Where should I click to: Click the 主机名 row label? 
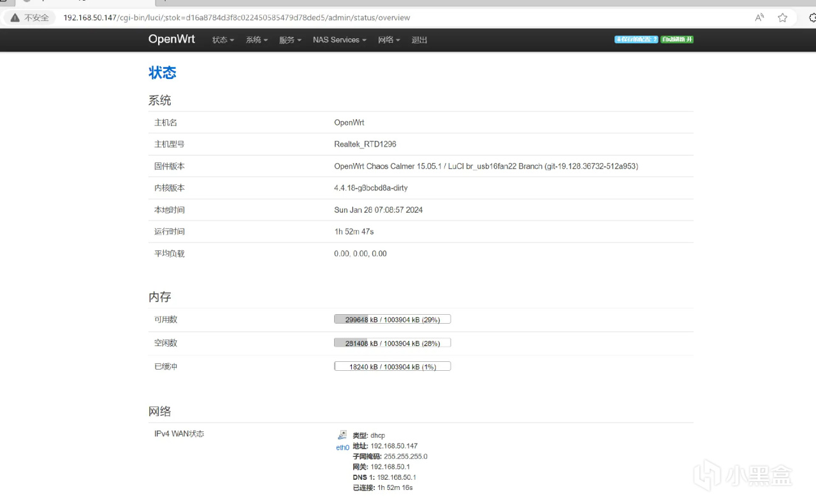(166, 122)
